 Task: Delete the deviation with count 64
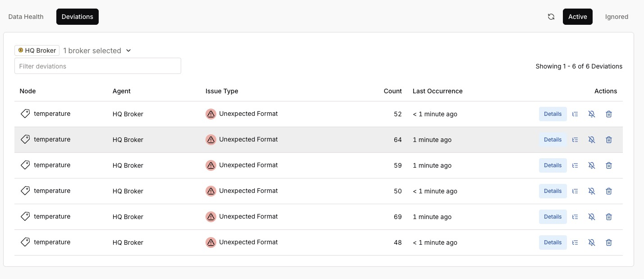point(609,140)
